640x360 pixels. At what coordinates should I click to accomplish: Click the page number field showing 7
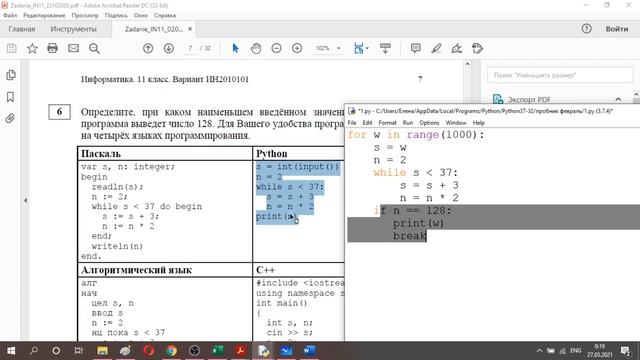click(190, 48)
